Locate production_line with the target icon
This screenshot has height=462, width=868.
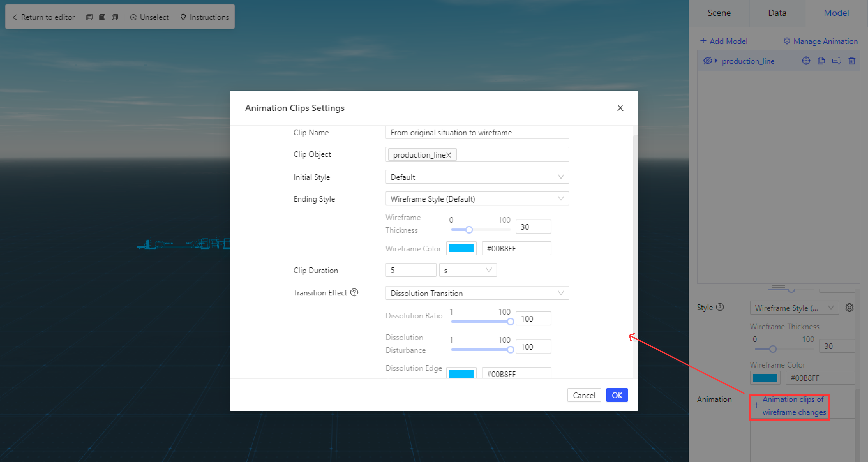click(x=806, y=61)
